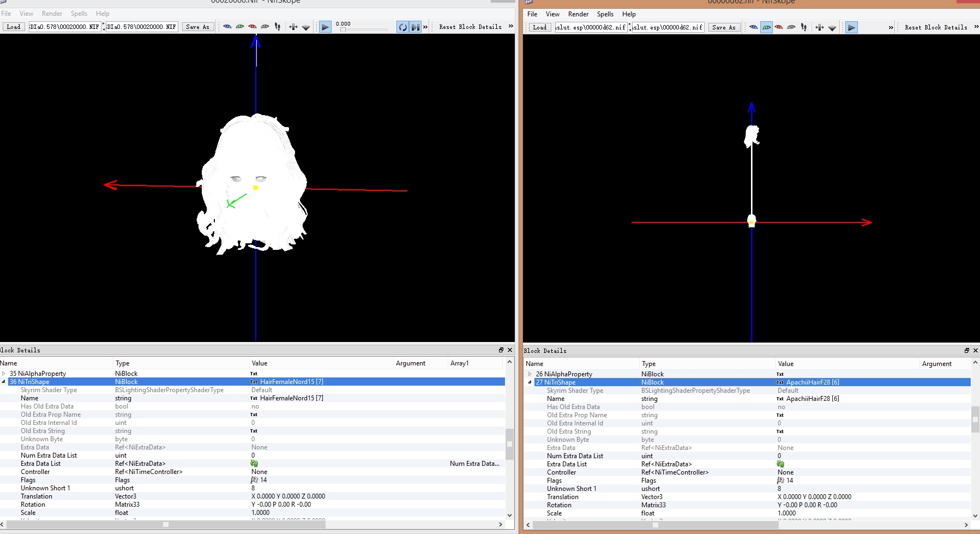This screenshot has width=980, height=534.
Task: Switch left window to Top view (blue eye)
Action: click(x=227, y=27)
